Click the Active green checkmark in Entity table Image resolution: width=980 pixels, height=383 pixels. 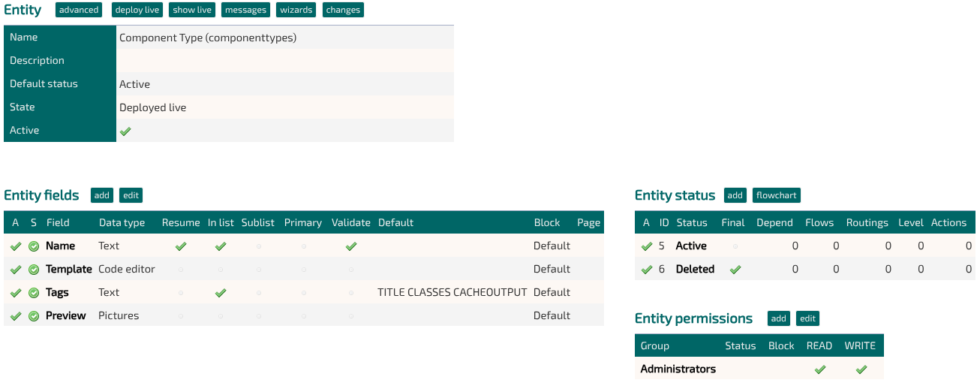pos(125,131)
